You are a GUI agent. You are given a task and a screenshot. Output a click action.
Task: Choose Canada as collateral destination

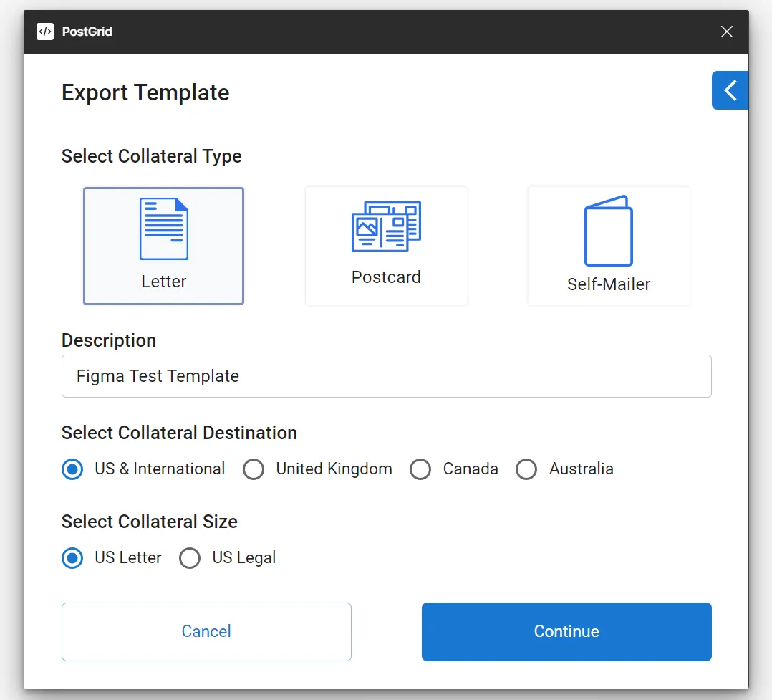[x=420, y=469]
